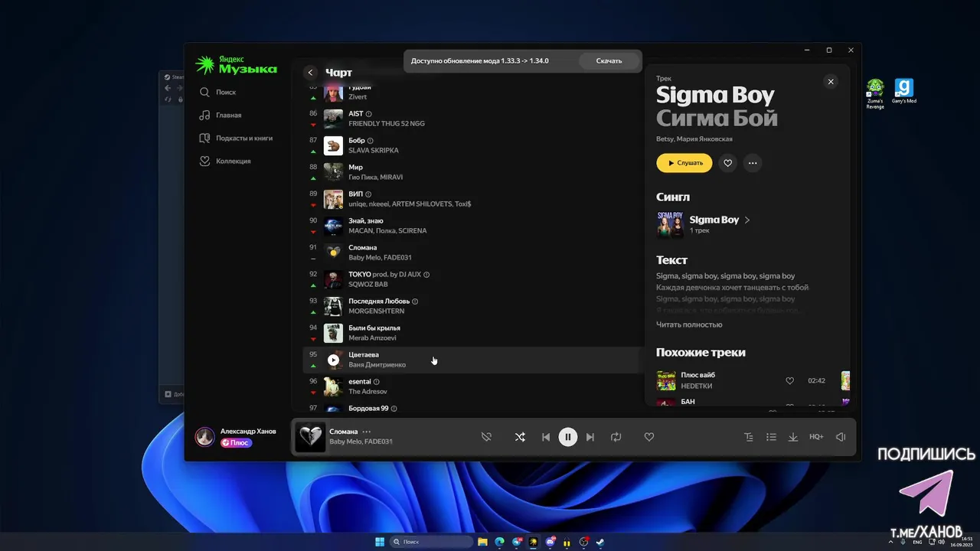Image resolution: width=980 pixels, height=551 pixels.
Task: Pause the current track Сломана
Action: 567,437
